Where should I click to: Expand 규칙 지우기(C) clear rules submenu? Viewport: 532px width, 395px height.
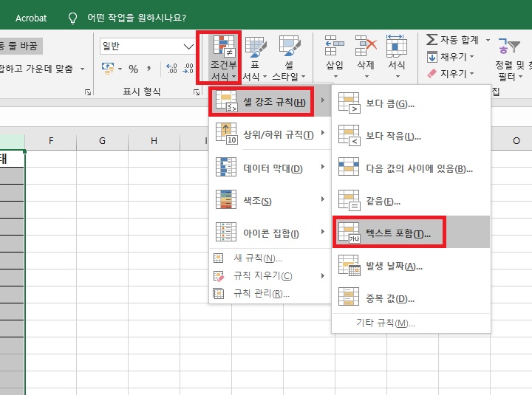270,275
